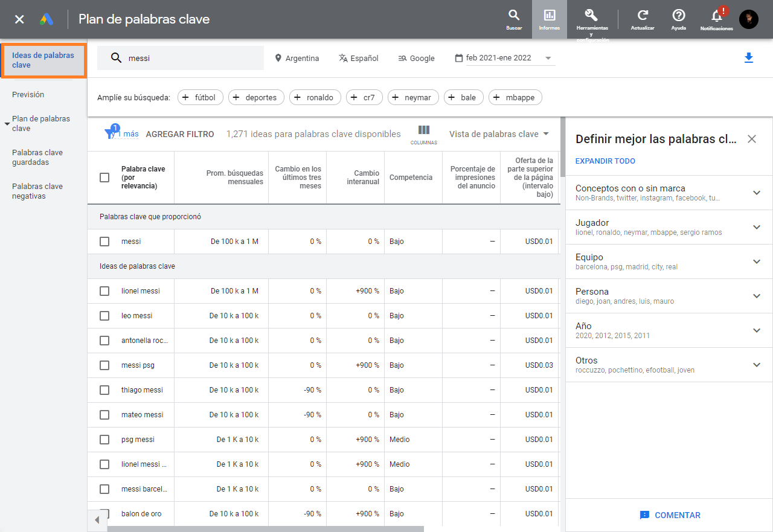The width and height of the screenshot is (773, 532).
Task: Check Notificaciones via the bell icon
Action: [x=716, y=19]
